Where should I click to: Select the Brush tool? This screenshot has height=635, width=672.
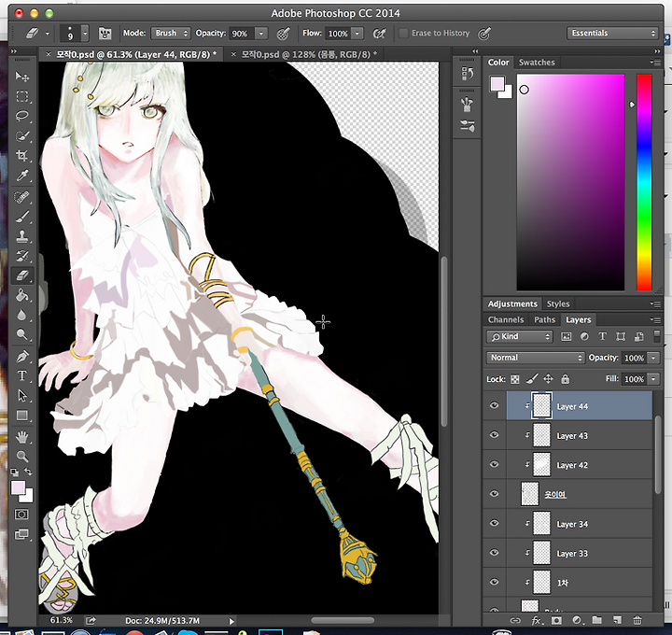click(21, 217)
